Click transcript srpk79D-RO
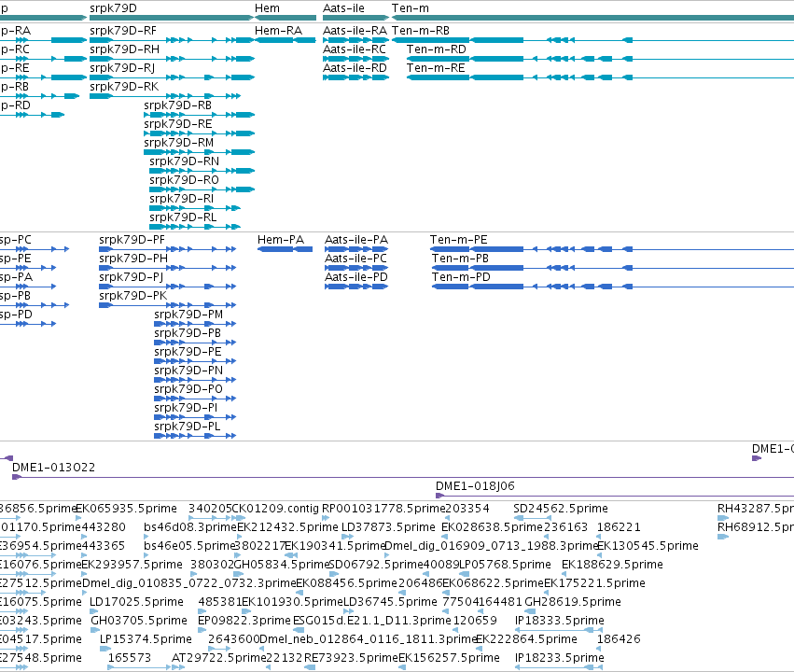Viewport: 794px width, 672px height. tap(185, 181)
